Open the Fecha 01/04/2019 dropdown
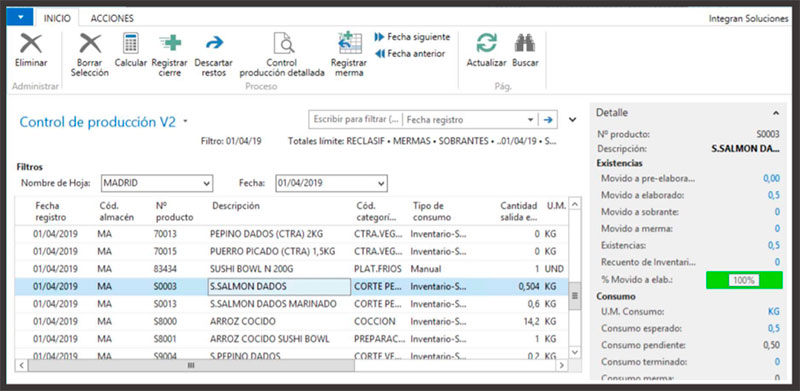The image size is (800, 391). tap(381, 183)
